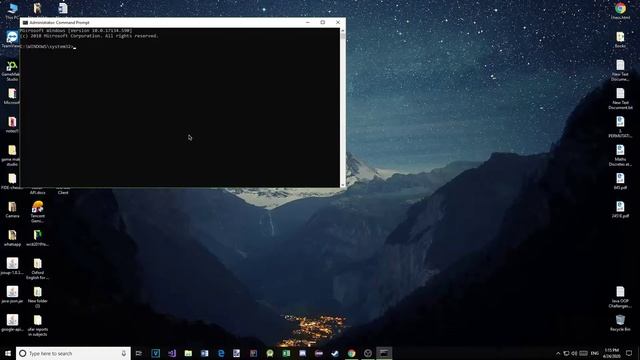
Task: Open the whatsapp desktop icon
Action: 12,238
